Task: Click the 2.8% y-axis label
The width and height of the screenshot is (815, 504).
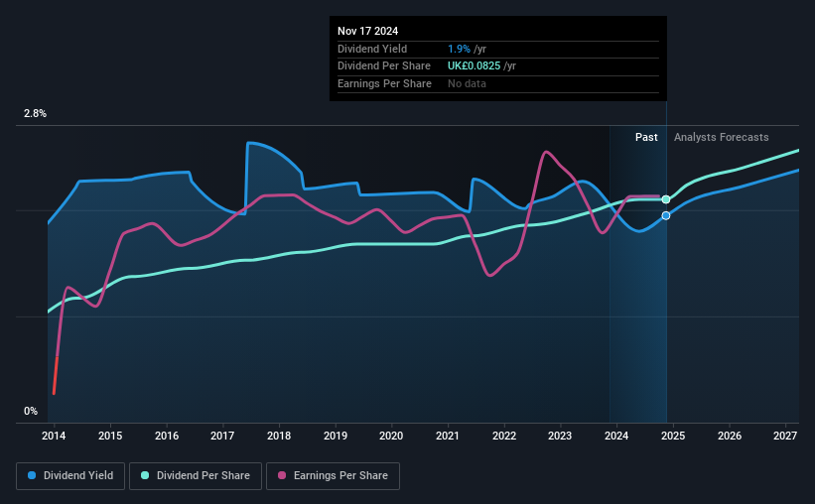Action: point(35,114)
